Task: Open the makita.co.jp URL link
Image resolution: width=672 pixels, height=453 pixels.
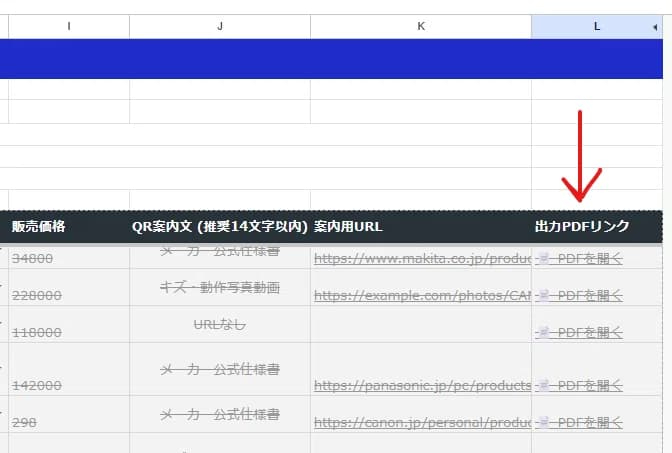Action: (422, 259)
